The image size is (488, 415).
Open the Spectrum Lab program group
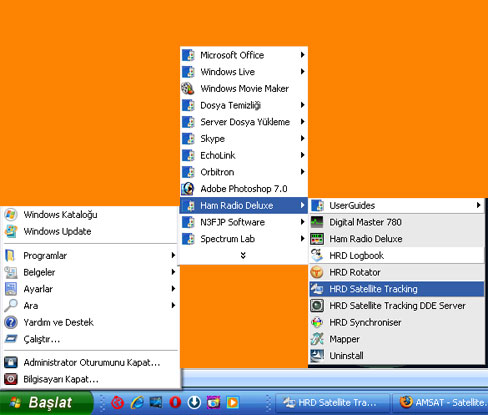coord(244,239)
